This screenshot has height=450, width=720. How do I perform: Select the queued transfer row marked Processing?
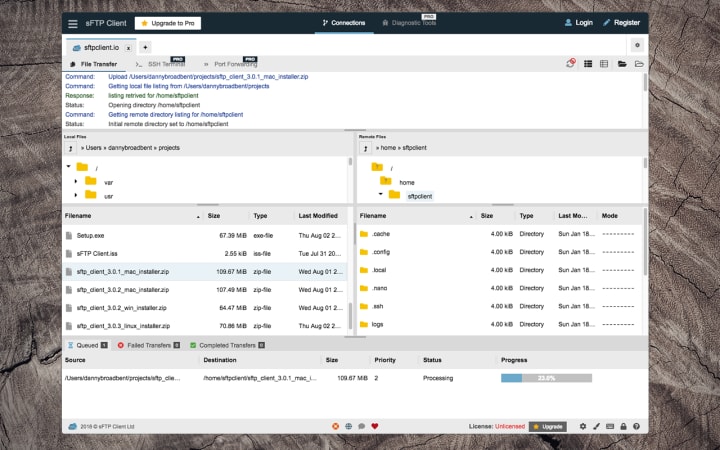click(x=355, y=378)
